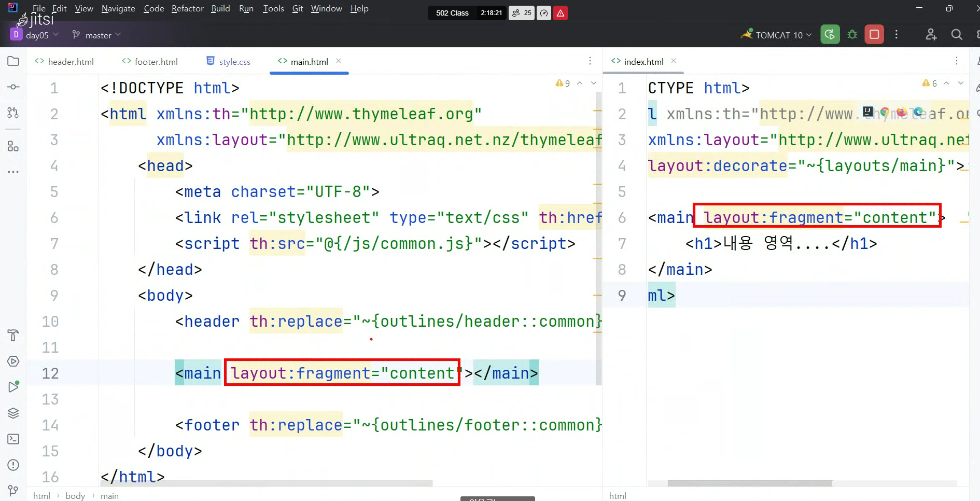Screen dimensions: 980x501
Task: Open the Terminal tool window
Action: pyautogui.click(x=13, y=439)
